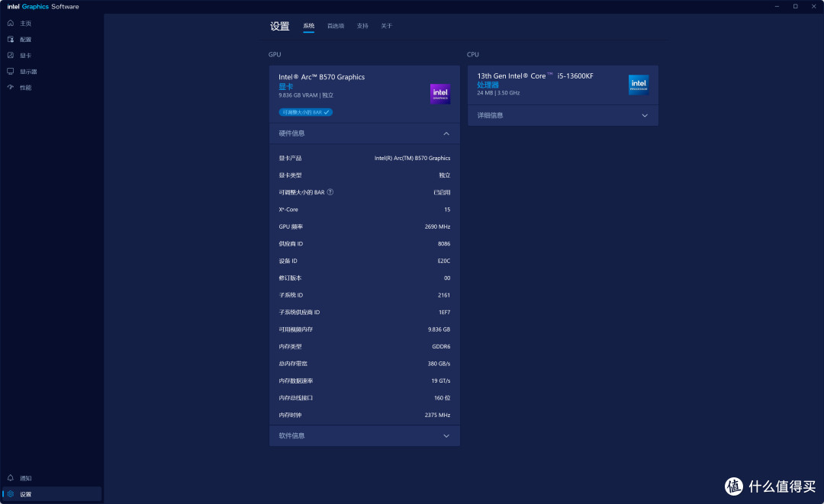Click the 已启用 value
Image resolution: width=824 pixels, height=504 pixels.
point(442,192)
